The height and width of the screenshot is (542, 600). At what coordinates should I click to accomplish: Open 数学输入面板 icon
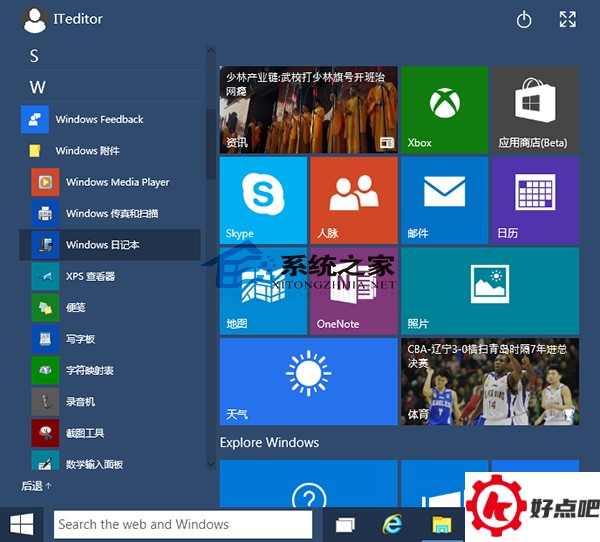coord(46,460)
